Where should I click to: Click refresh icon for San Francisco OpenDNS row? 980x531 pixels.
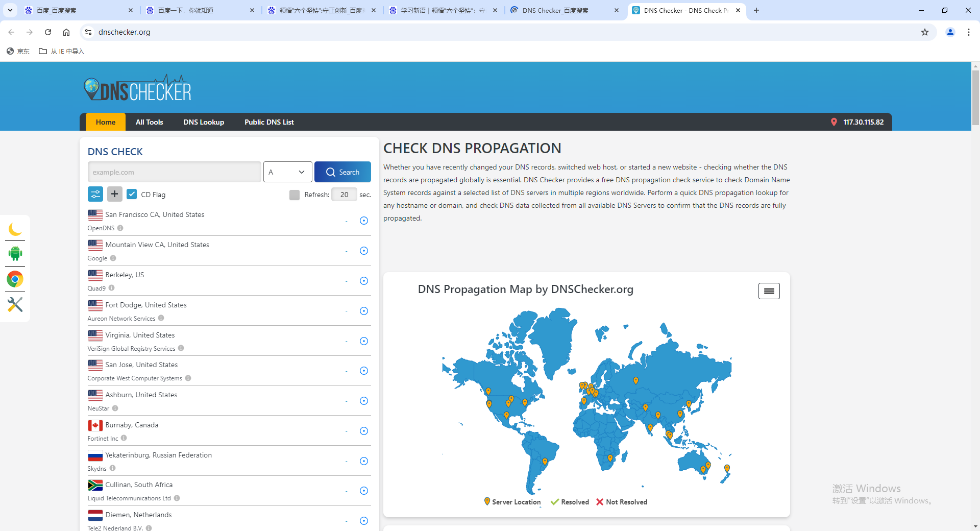(x=364, y=221)
